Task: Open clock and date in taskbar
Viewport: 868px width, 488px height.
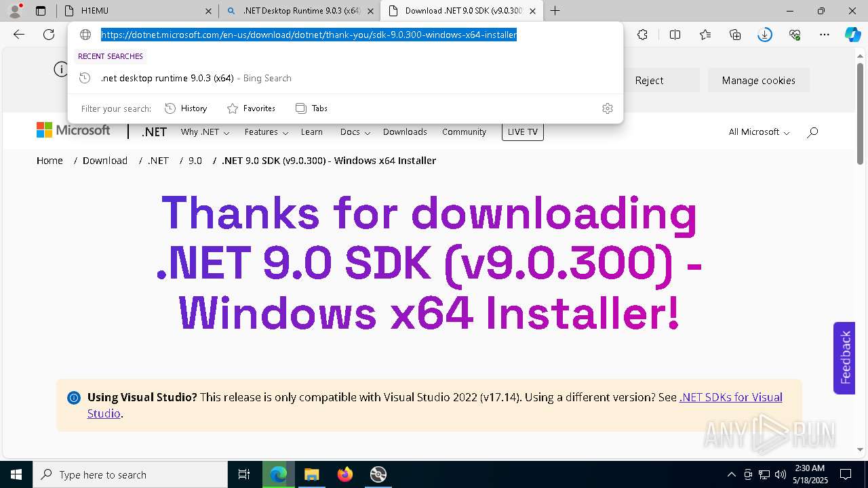Action: [810, 474]
